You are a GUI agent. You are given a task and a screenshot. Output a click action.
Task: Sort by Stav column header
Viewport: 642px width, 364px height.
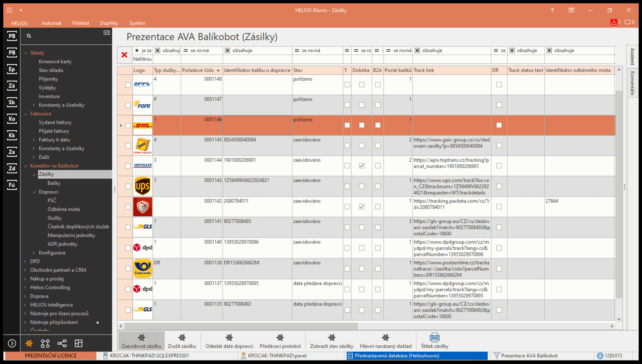tap(318, 70)
